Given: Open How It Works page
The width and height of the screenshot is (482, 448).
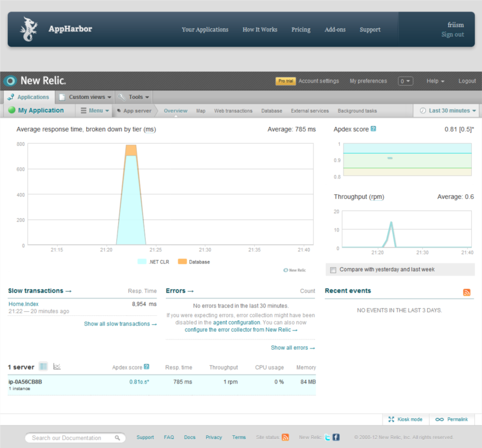Looking at the screenshot, I should [260, 30].
